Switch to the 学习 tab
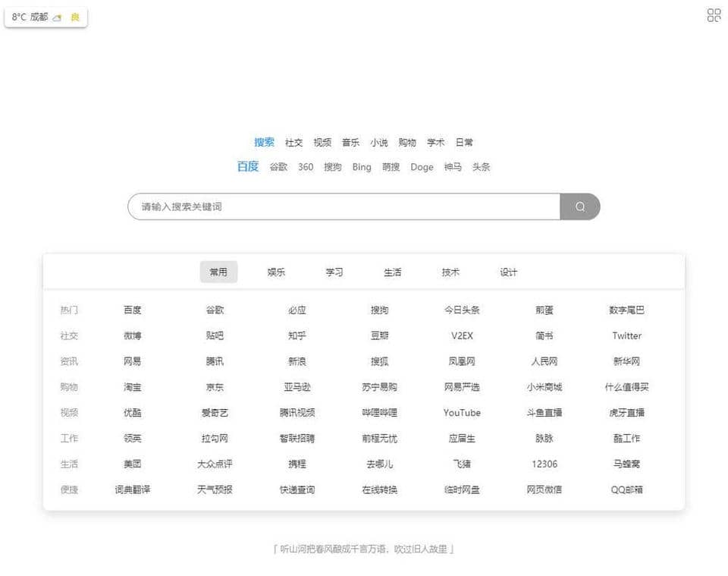This screenshot has height=576, width=728. pyautogui.click(x=334, y=272)
